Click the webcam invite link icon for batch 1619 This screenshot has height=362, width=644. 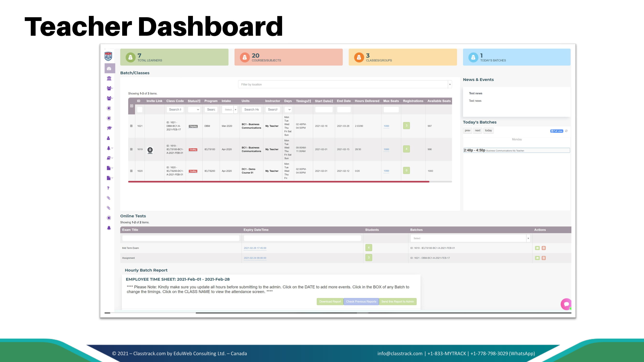click(150, 150)
